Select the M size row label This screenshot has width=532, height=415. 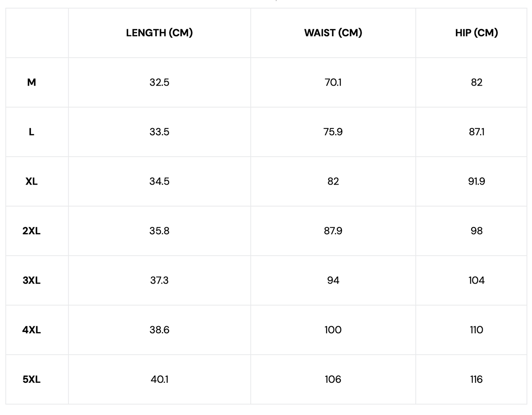[x=32, y=82]
